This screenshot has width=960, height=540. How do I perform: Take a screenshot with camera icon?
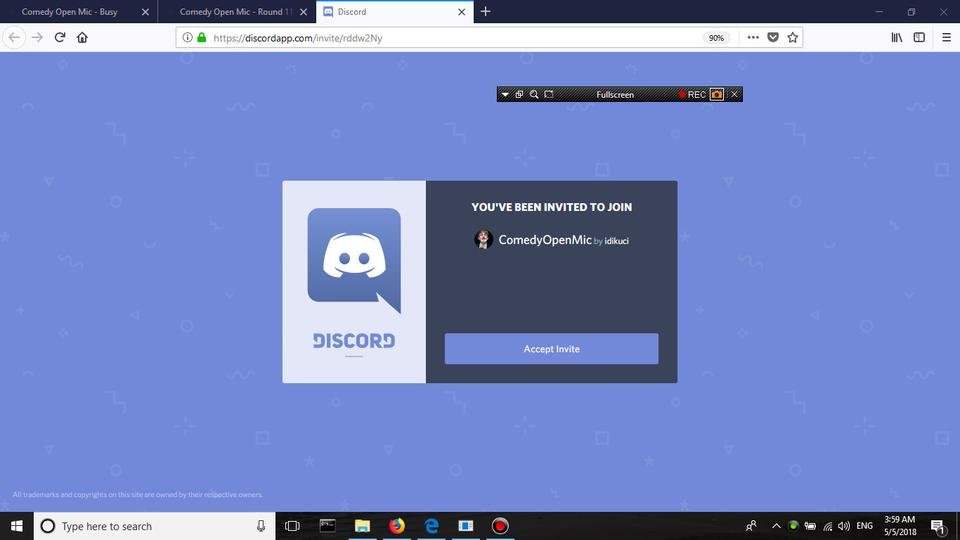tap(717, 94)
